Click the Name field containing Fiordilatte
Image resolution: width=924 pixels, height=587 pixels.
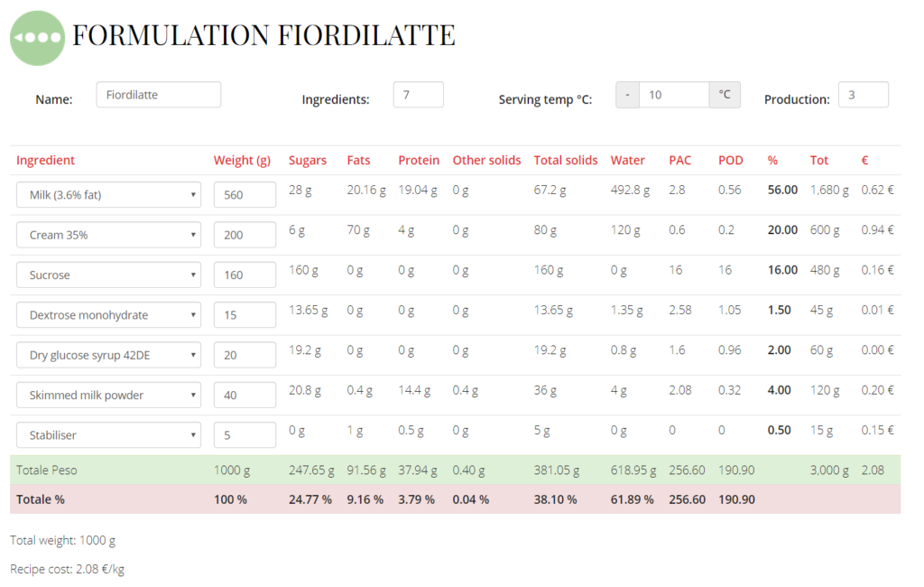pyautogui.click(x=159, y=95)
